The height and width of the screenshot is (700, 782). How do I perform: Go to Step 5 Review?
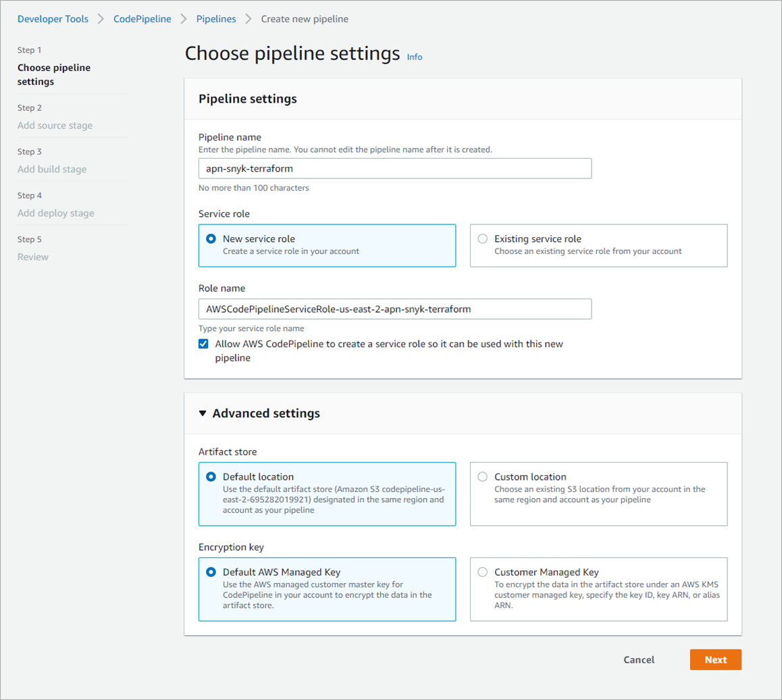coord(33,257)
